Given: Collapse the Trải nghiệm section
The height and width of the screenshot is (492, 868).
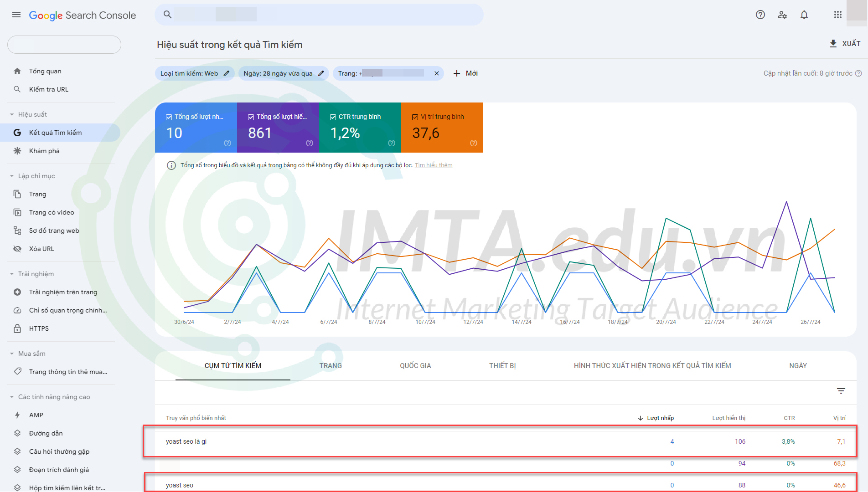Looking at the screenshot, I should pos(12,274).
